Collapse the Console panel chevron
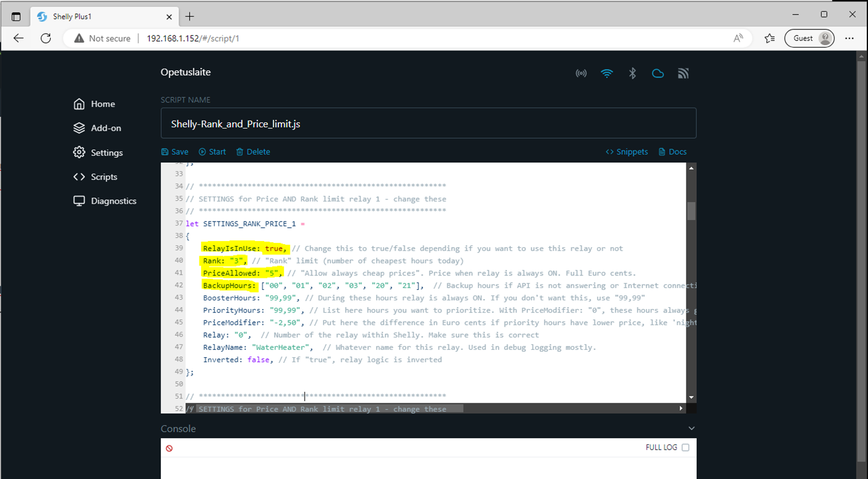868x479 pixels. (x=691, y=429)
